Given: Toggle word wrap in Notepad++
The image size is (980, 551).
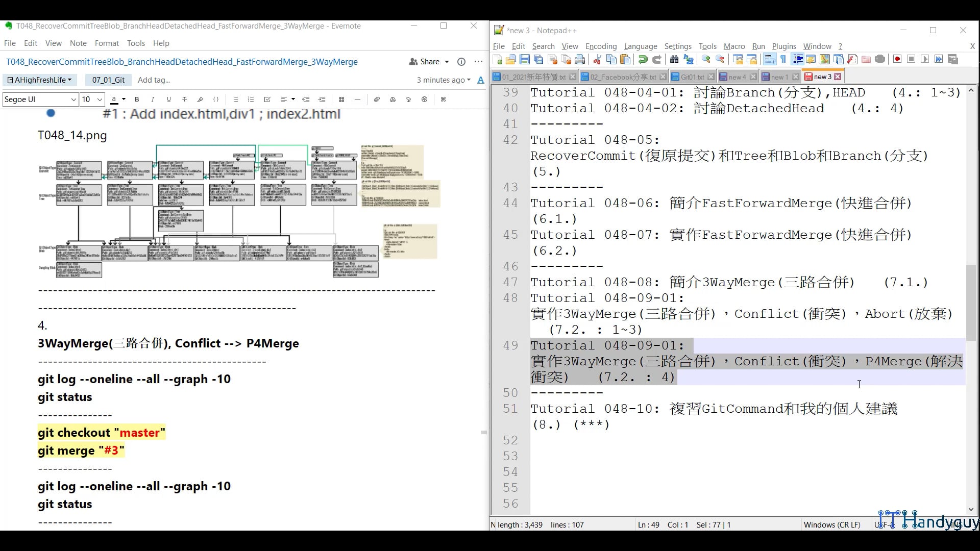Looking at the screenshot, I should click(x=769, y=59).
